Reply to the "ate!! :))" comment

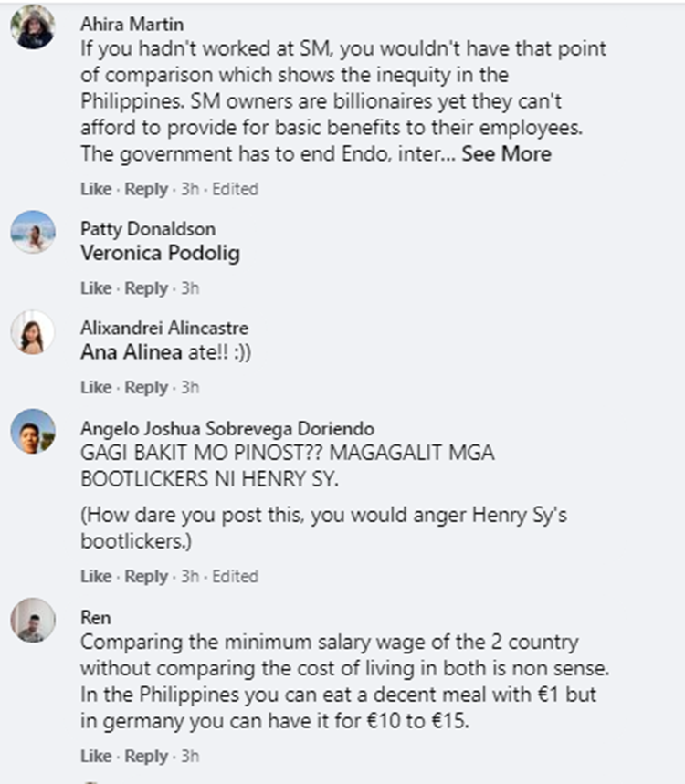146,388
